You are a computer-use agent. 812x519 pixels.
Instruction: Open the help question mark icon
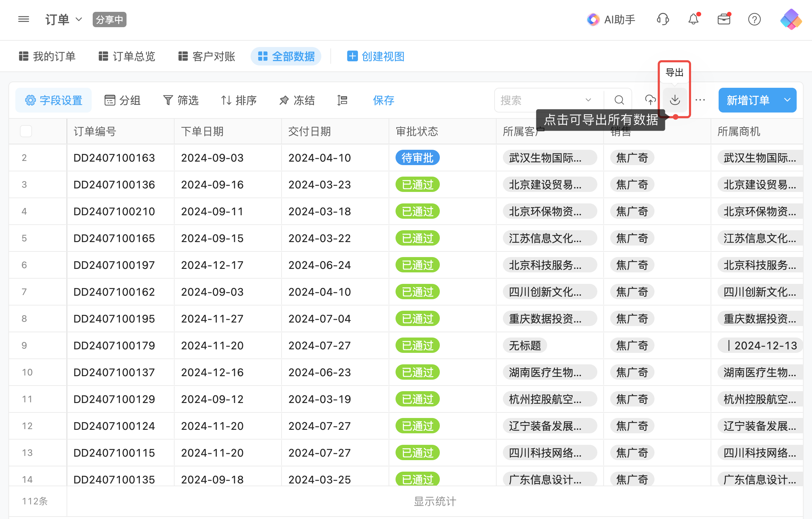coord(754,20)
